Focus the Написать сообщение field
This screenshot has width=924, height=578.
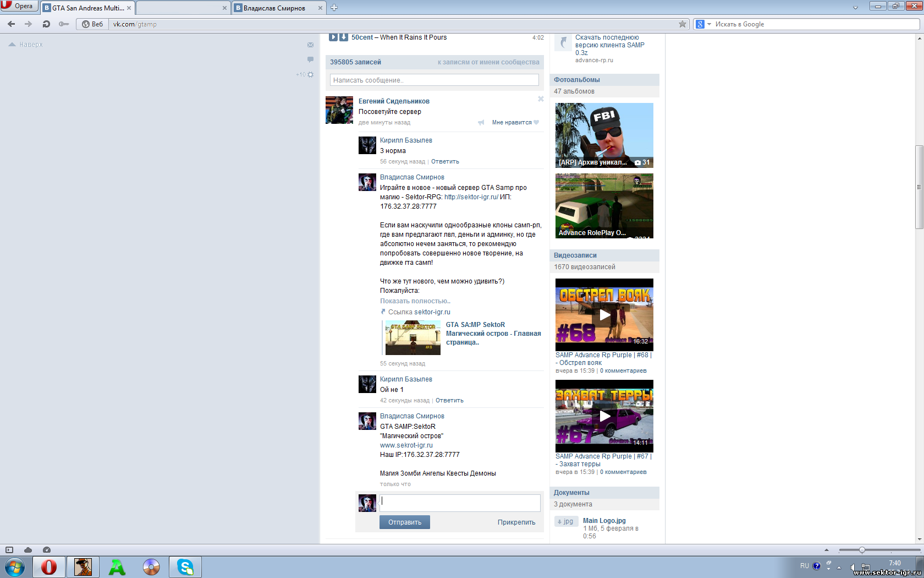(x=435, y=80)
